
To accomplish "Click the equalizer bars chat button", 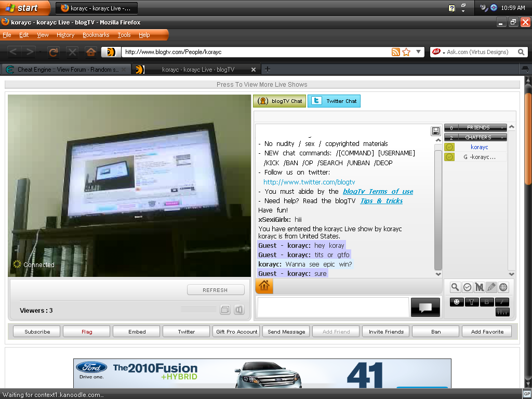I will (502, 312).
